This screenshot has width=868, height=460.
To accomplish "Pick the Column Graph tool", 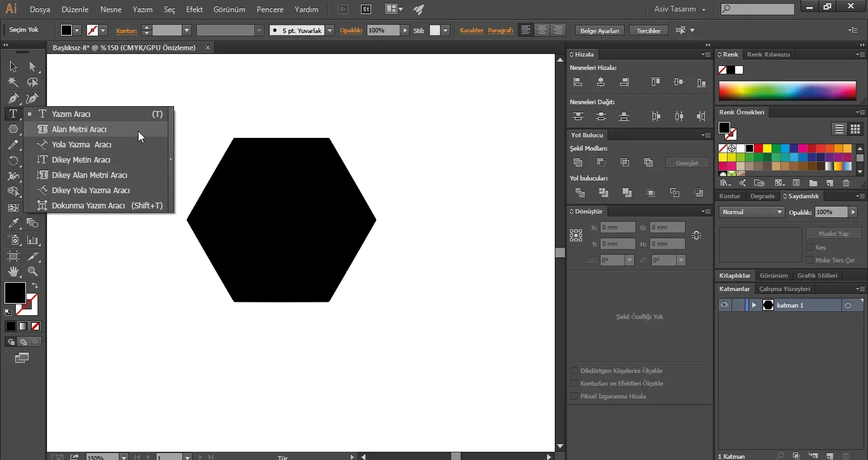I will (x=32, y=240).
